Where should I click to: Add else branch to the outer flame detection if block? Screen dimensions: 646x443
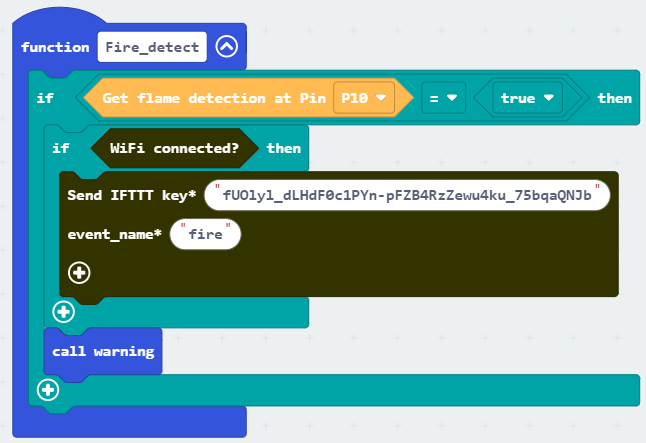[48, 390]
